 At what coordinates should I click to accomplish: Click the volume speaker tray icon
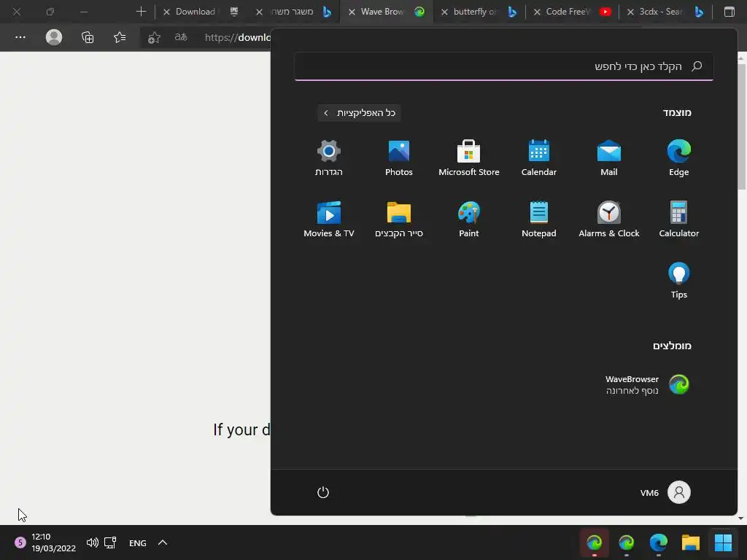[93, 542]
